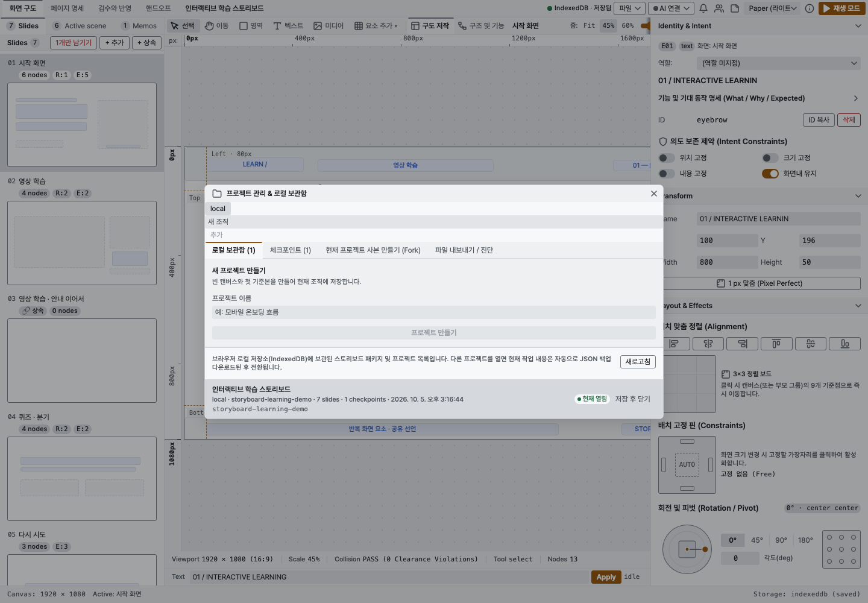
Task: Toggle the 위치 고정 switch
Action: (x=667, y=158)
